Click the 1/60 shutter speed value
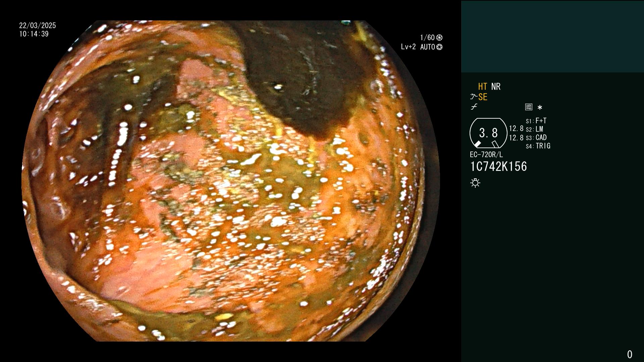This screenshot has width=644, height=362. coord(427,38)
